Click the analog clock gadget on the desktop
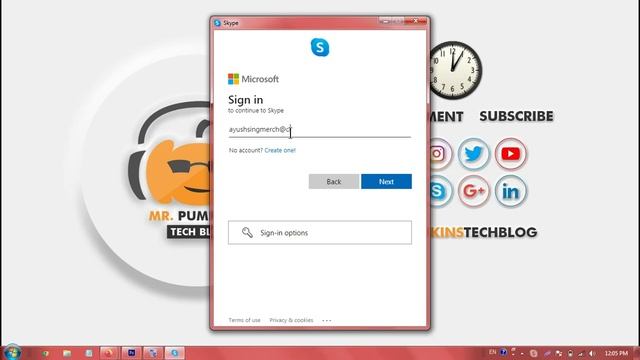The width and height of the screenshot is (640, 360). click(454, 70)
